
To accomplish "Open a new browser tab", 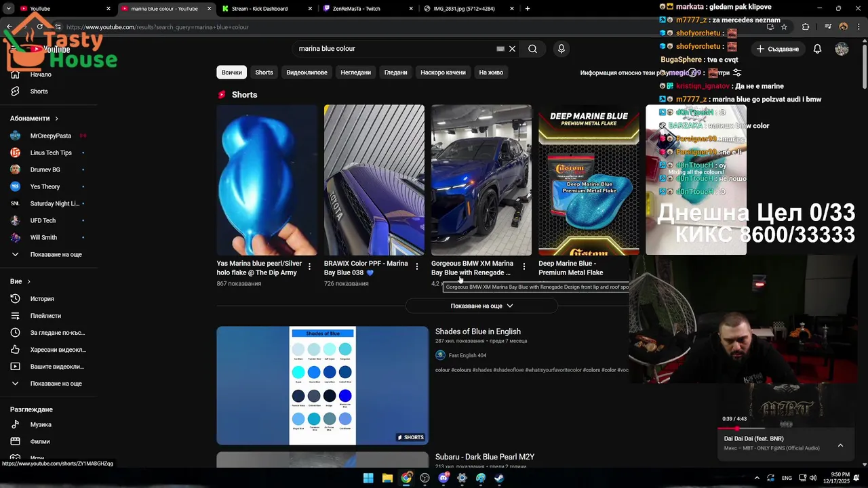I will [528, 9].
